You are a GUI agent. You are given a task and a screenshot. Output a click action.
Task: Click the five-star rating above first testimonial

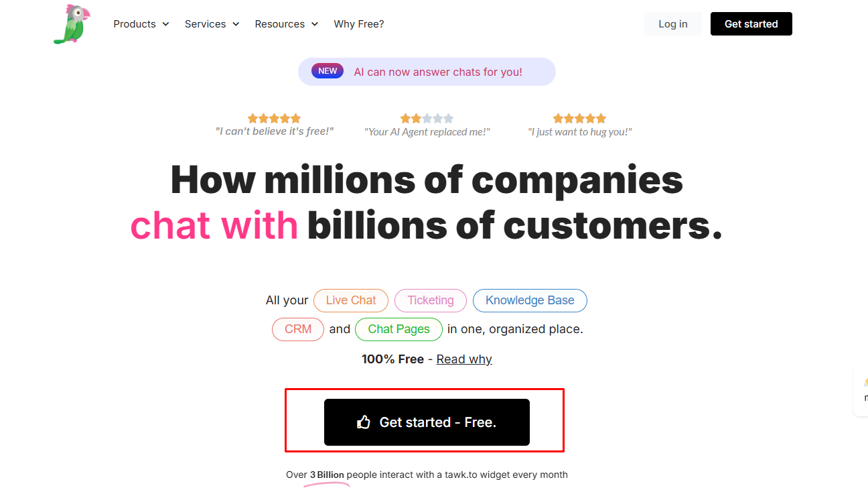click(x=275, y=117)
